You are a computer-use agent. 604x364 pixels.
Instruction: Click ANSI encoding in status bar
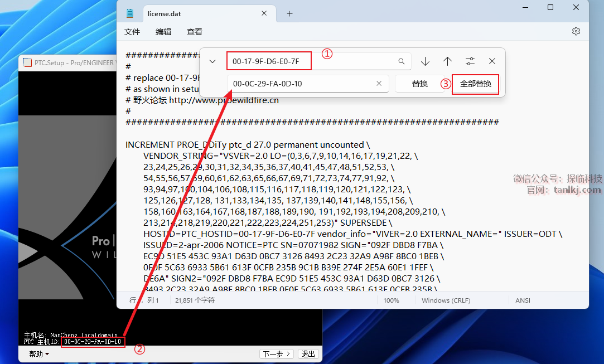(523, 300)
